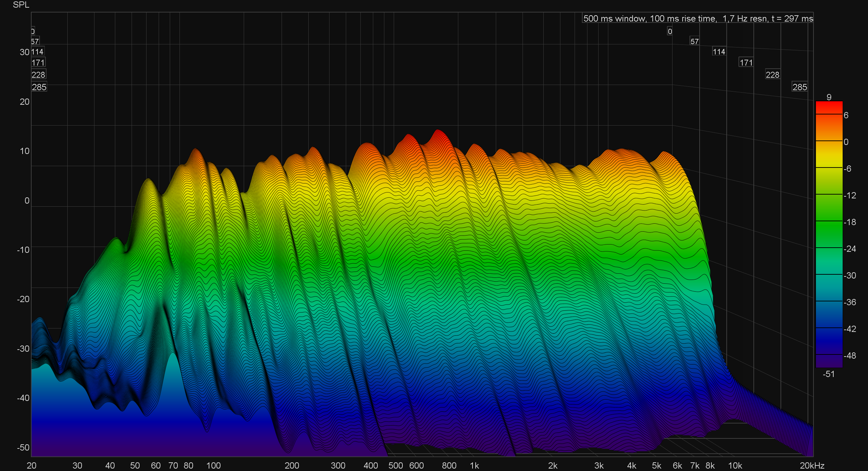Click the 30 tick on SPL axis
Viewport: 868px width, 471px height.
pos(24,52)
